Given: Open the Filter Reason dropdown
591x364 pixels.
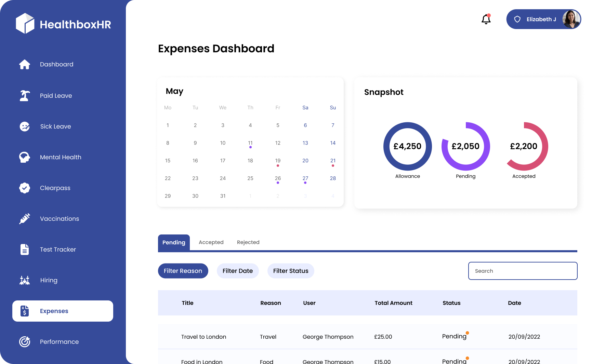Looking at the screenshot, I should point(183,271).
